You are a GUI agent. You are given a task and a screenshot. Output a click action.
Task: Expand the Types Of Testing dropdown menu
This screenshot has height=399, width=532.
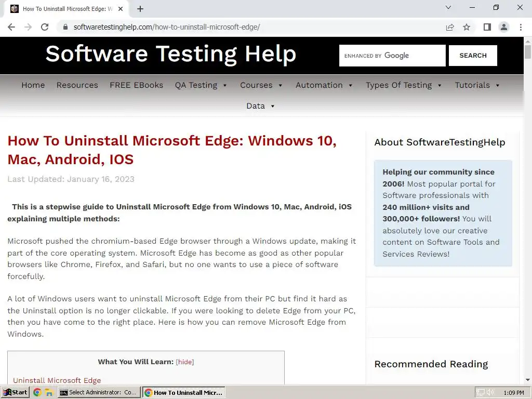(x=404, y=85)
